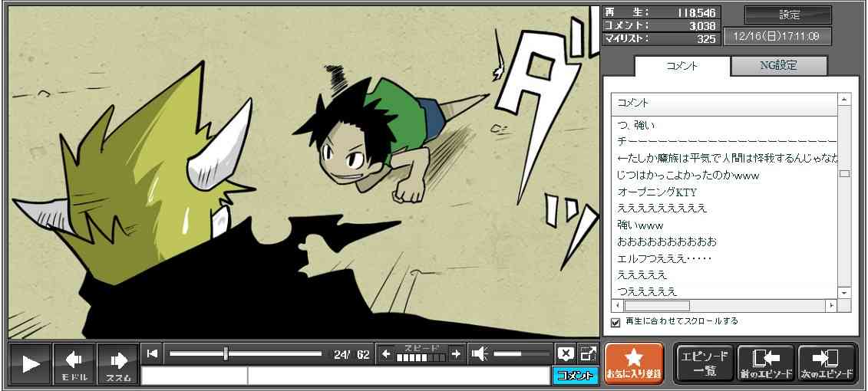
Task: Switch to the NG設定 tab
Action: coord(778,66)
